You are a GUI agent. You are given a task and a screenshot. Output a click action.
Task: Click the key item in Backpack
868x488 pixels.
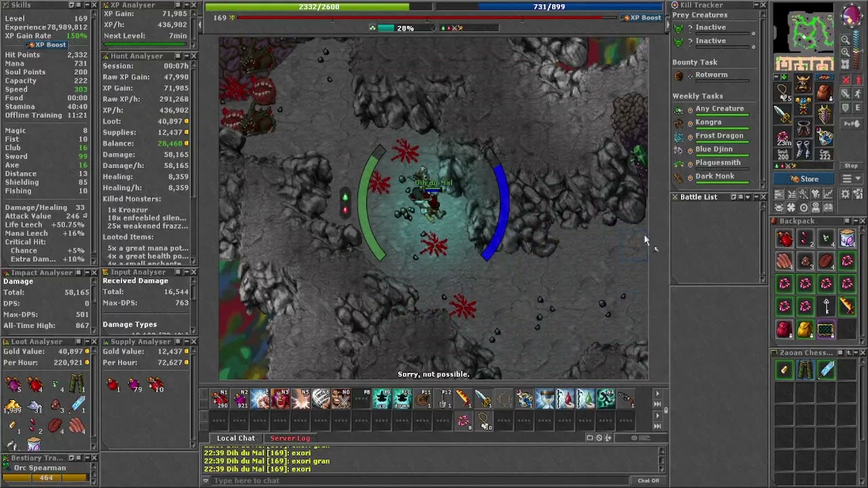(826, 307)
